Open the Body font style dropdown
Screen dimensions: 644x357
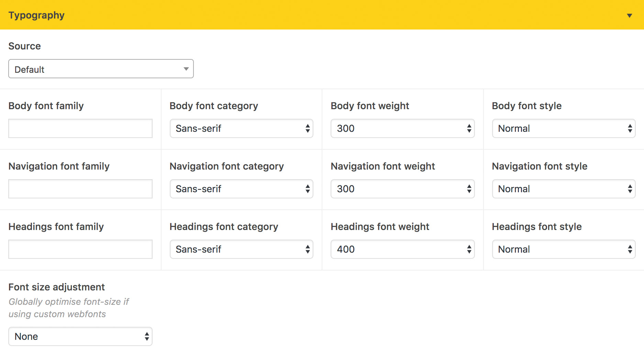pos(564,128)
